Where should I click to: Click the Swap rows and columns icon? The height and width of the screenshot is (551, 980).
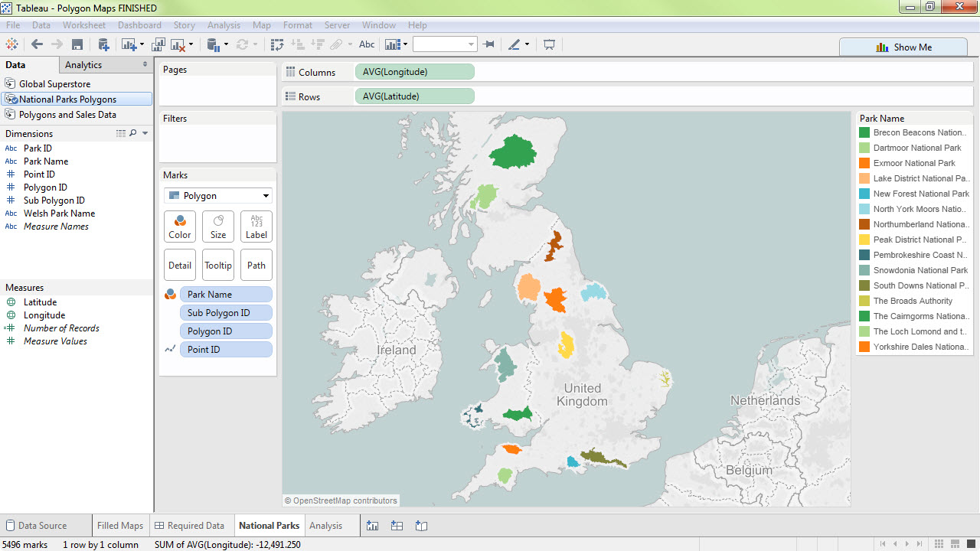(x=277, y=44)
